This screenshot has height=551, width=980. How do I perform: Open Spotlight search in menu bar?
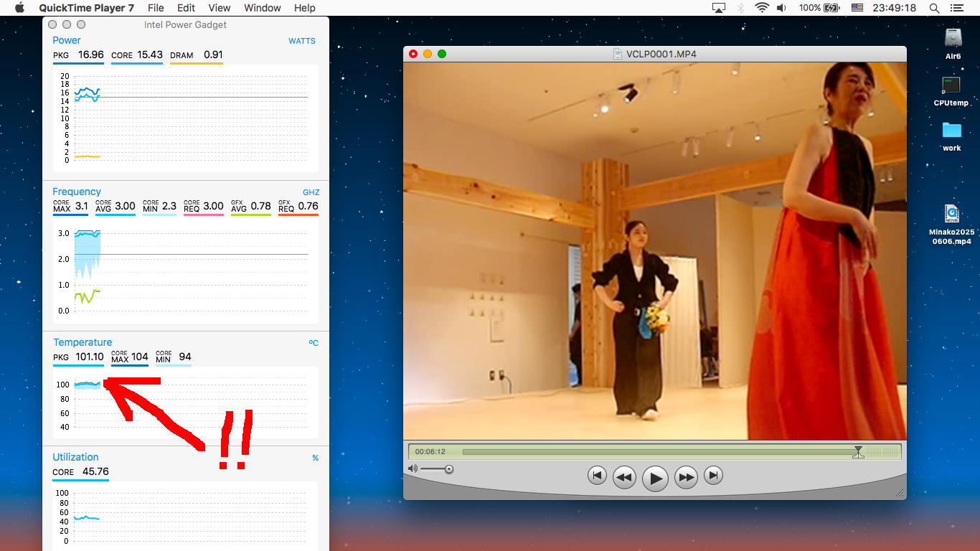click(x=934, y=8)
